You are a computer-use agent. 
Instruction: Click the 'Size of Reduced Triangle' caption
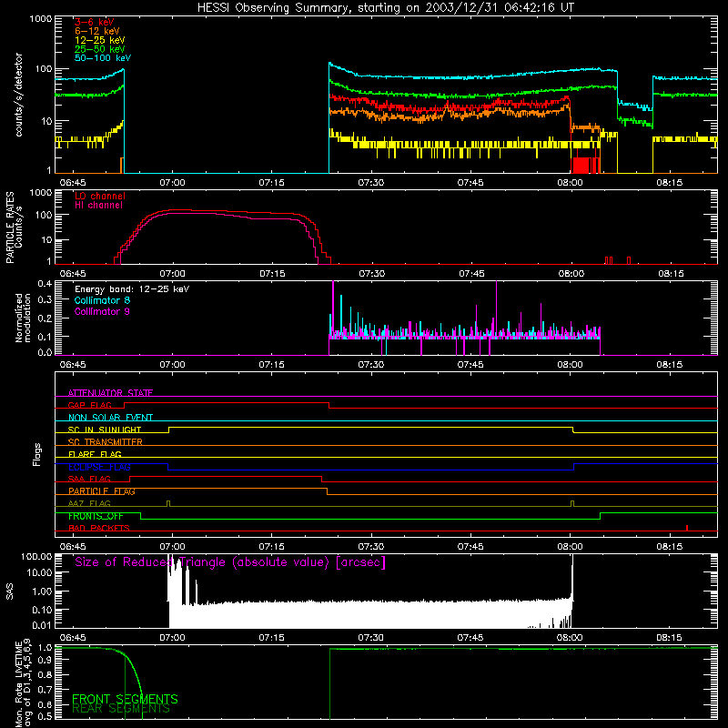coord(230,562)
